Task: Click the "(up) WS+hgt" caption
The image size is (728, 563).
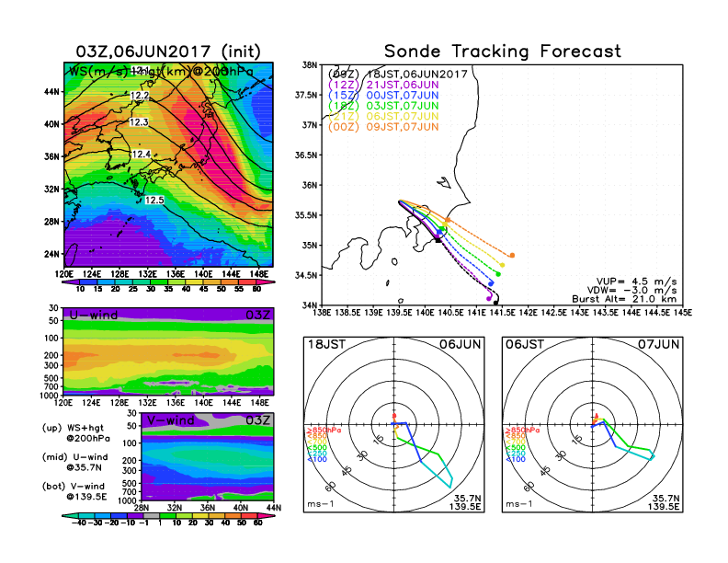Action: (x=73, y=428)
